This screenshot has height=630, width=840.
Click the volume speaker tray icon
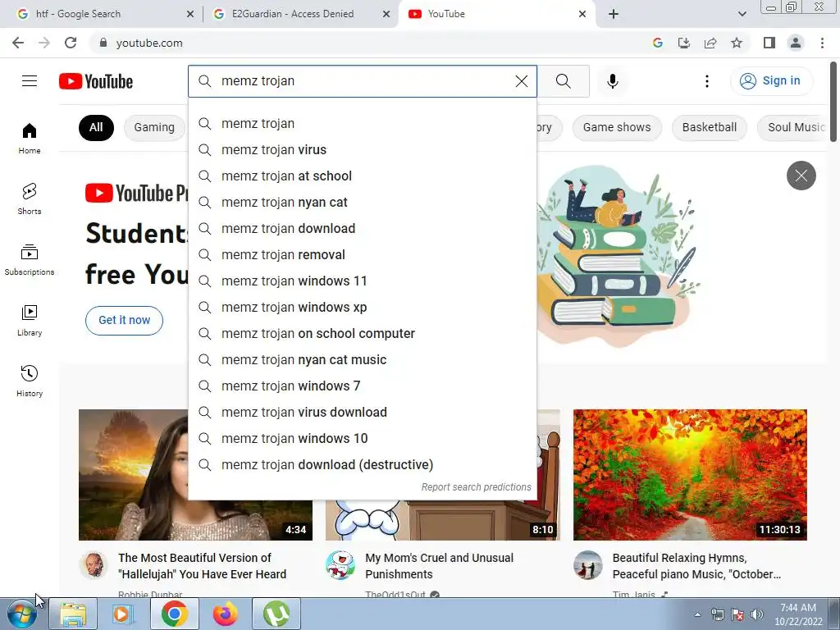click(x=756, y=614)
